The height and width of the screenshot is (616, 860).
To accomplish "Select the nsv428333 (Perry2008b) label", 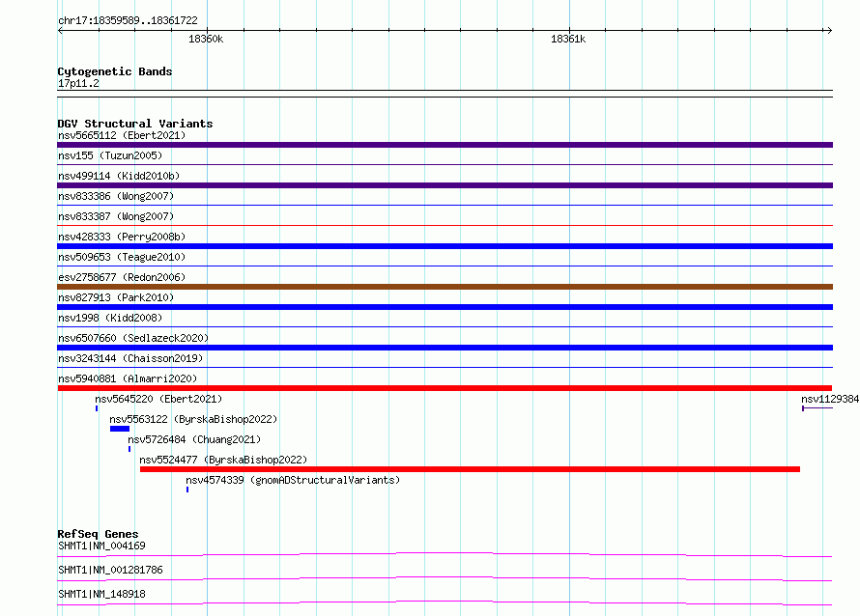I will pos(122,237).
